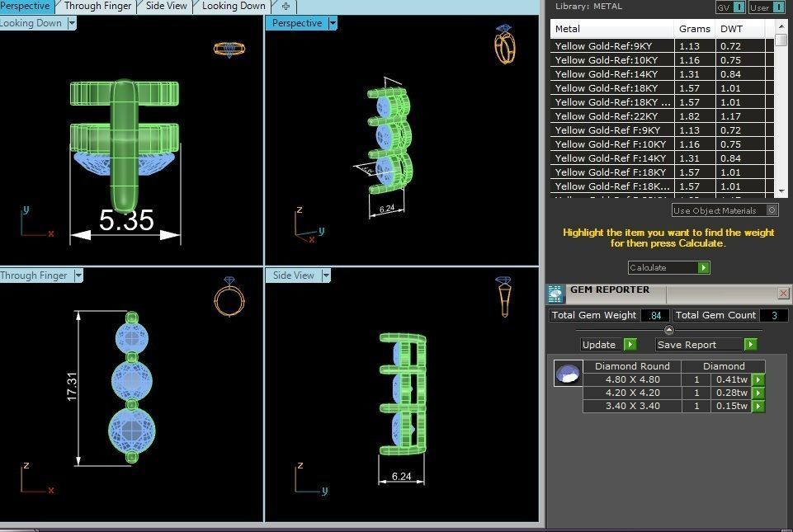
Task: Click the round diamond gem thumbnail
Action: [568, 374]
